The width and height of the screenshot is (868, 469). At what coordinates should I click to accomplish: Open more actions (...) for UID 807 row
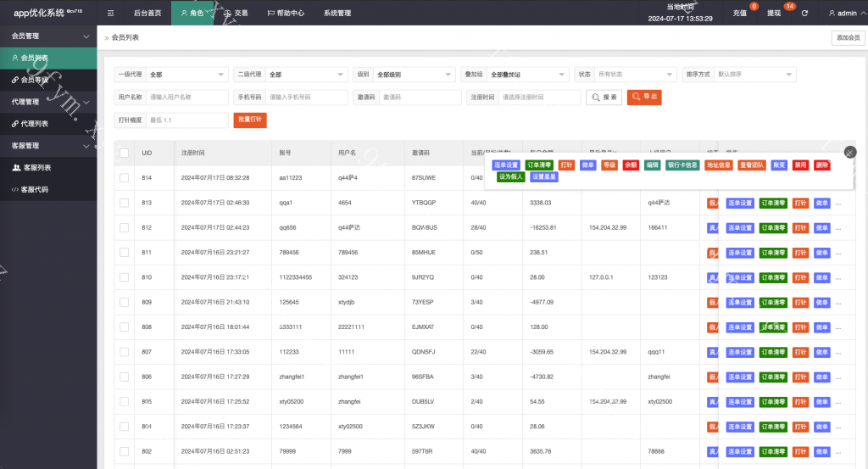pos(838,352)
